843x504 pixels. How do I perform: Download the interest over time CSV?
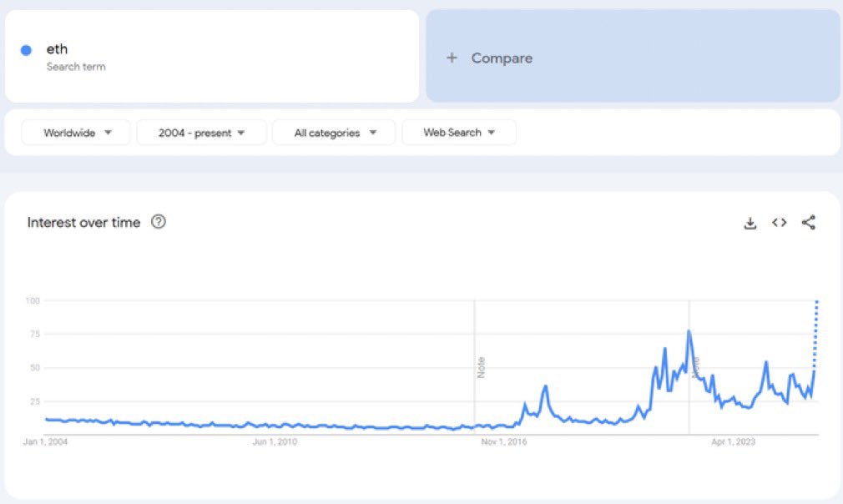point(750,223)
